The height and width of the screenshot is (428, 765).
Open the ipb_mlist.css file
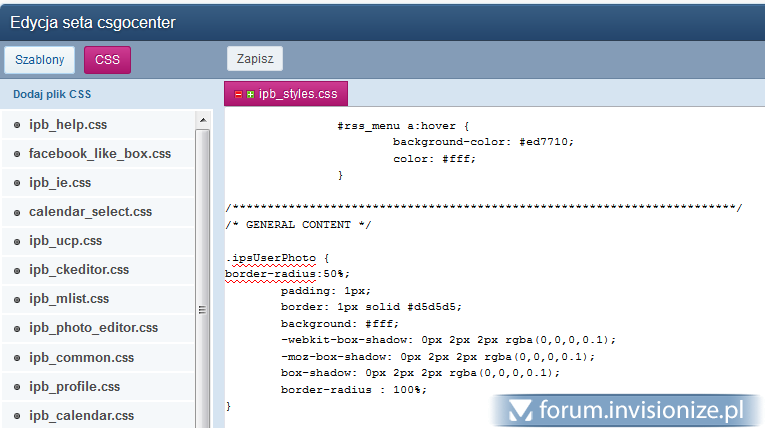click(69, 299)
